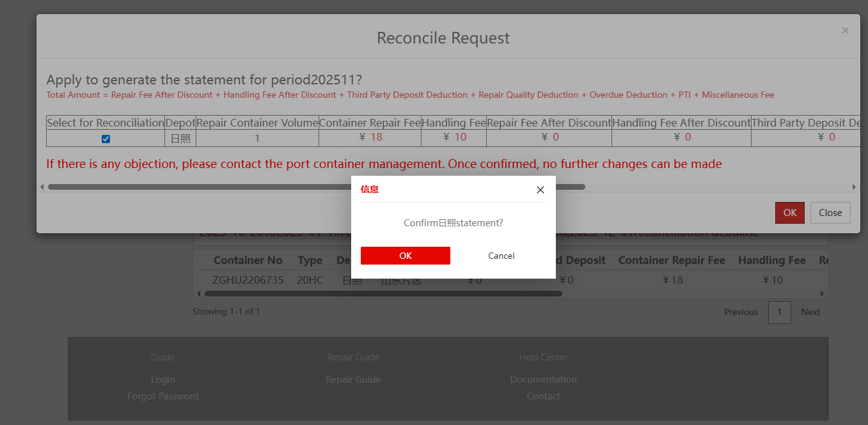
Task: Confirm statement with red OK button
Action: 405,256
